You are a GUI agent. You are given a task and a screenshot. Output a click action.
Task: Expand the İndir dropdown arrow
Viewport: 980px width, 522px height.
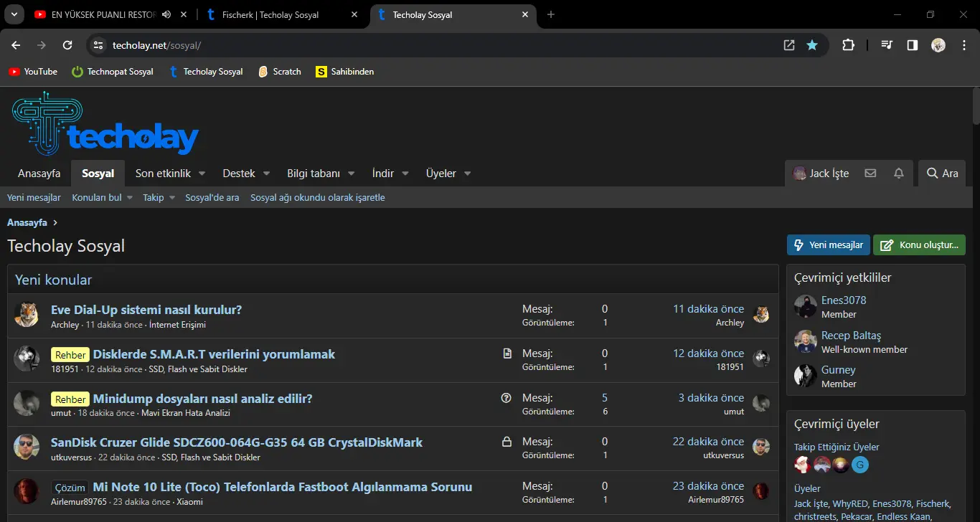[405, 174]
